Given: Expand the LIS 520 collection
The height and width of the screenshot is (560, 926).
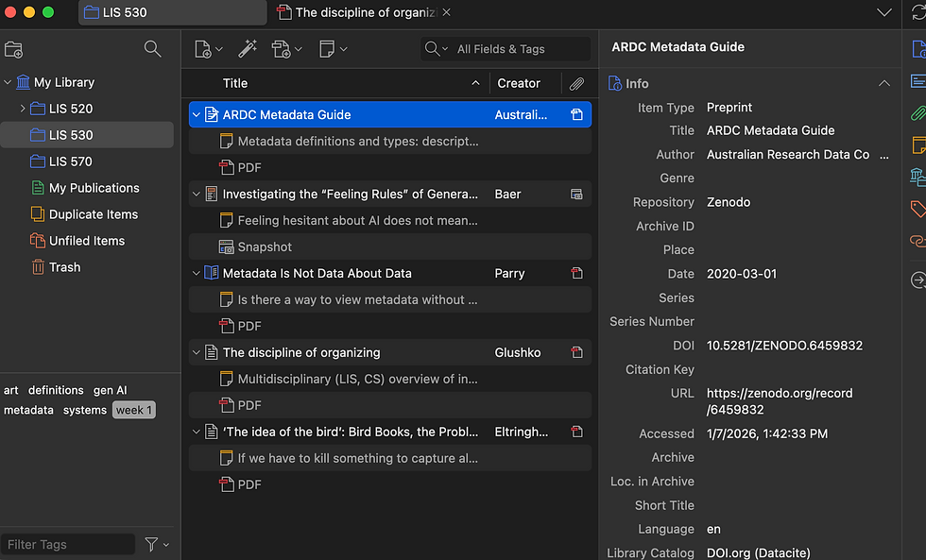Looking at the screenshot, I should (23, 109).
